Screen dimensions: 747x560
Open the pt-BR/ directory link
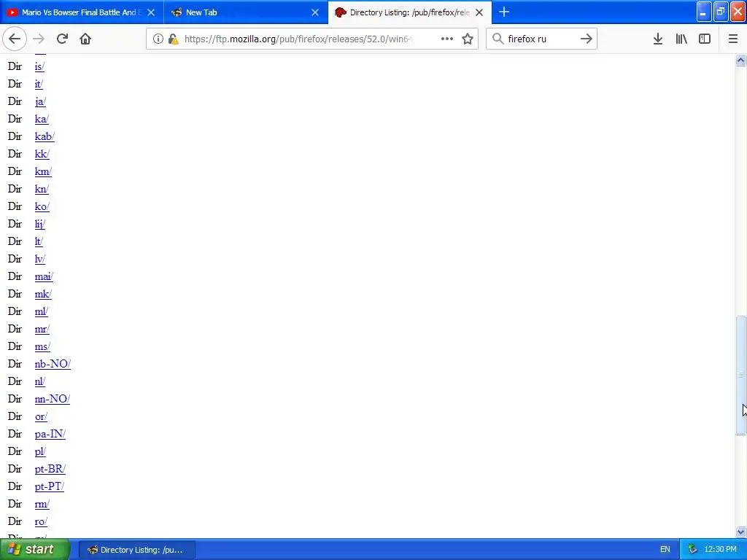coord(50,469)
